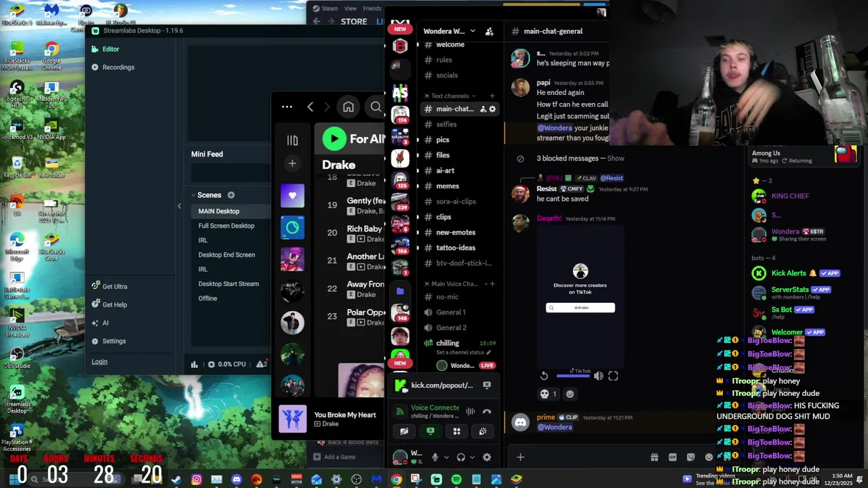This screenshot has height=488, width=868.
Task: Open the Spotify three-dots menu
Action: [287, 107]
